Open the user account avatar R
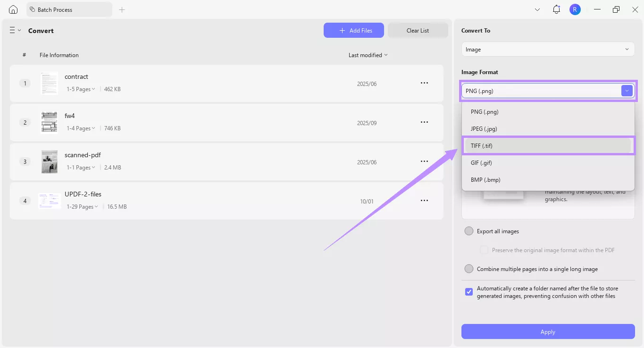Viewport: 644px width, 348px height. 575,9
